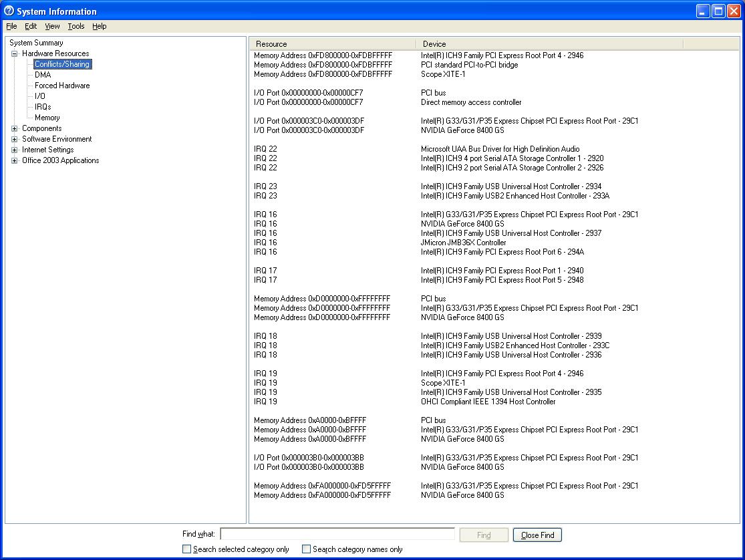The height and width of the screenshot is (560, 745).
Task: Select the DMA tree item
Action: click(x=43, y=75)
